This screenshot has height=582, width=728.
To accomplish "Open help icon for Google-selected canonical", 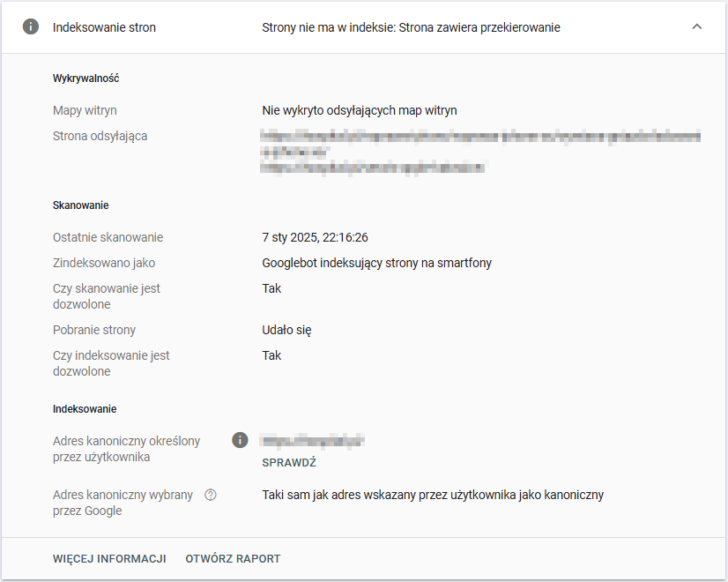I will (210, 495).
